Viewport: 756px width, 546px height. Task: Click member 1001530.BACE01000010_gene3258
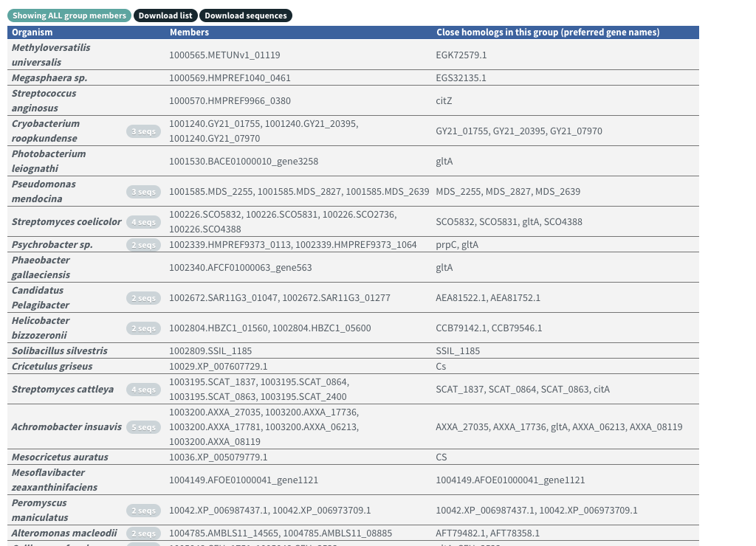click(244, 162)
